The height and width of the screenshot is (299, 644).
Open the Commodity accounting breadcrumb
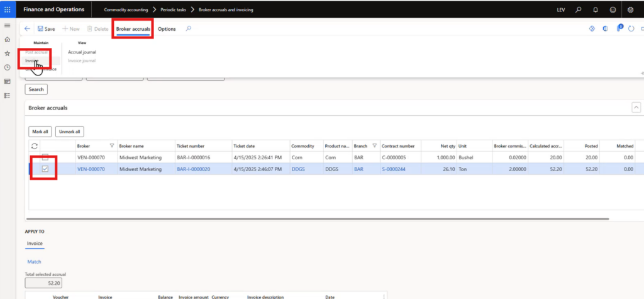(x=126, y=9)
